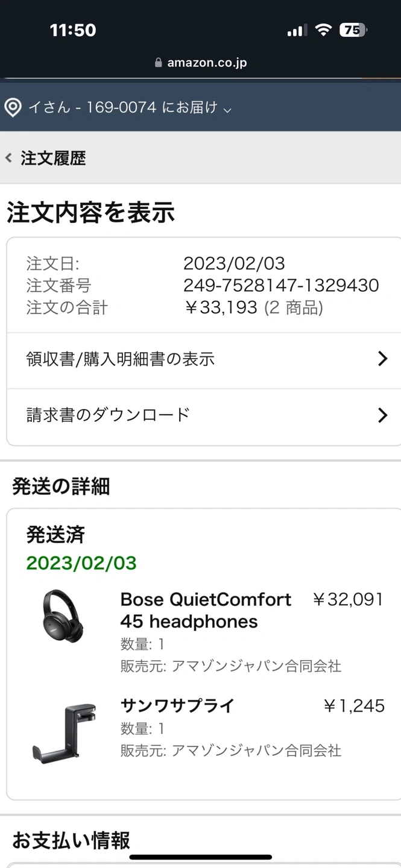
Task: Tap the location pin icon
Action: pyautogui.click(x=13, y=108)
